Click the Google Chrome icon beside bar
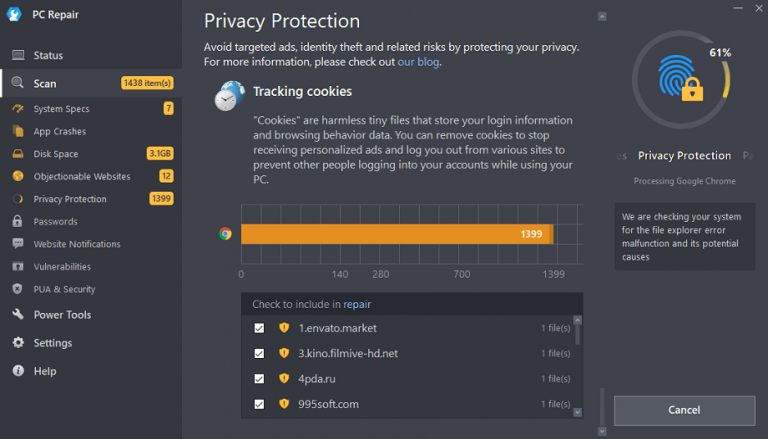 pyautogui.click(x=226, y=234)
